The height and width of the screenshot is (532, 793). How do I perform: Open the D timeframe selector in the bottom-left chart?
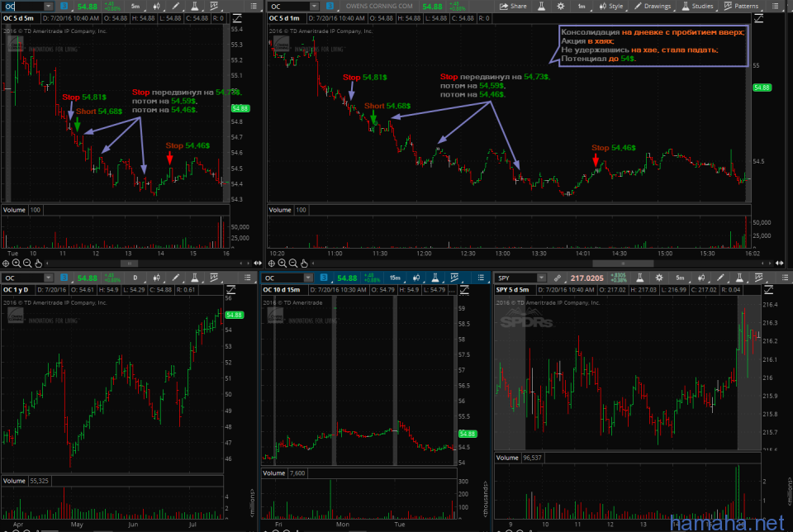point(135,278)
